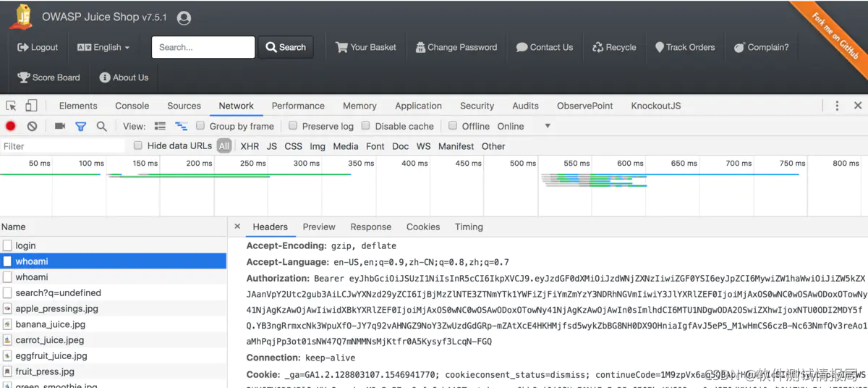
Task: Filter requests by JS
Action: point(272,146)
